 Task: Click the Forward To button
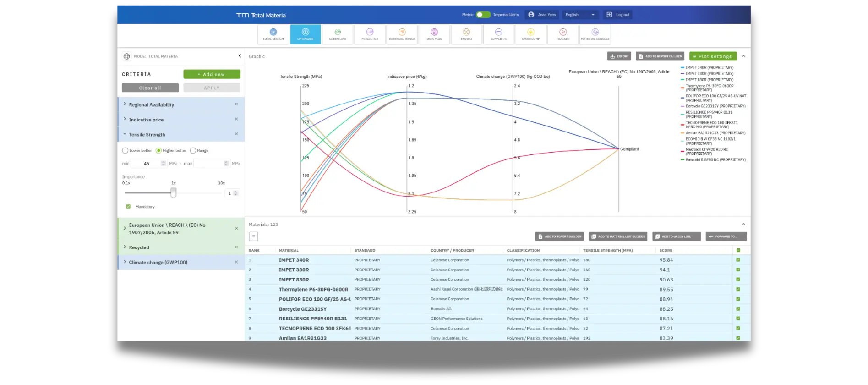(726, 236)
